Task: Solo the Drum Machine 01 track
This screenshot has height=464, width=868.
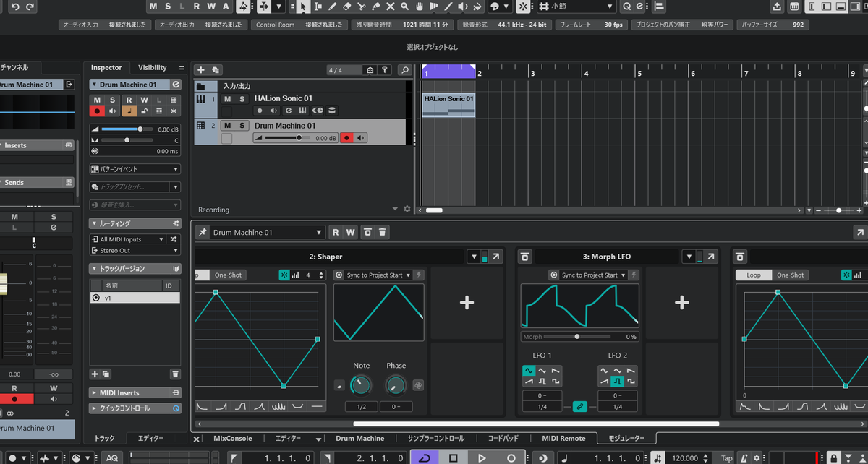Action: pyautogui.click(x=242, y=126)
